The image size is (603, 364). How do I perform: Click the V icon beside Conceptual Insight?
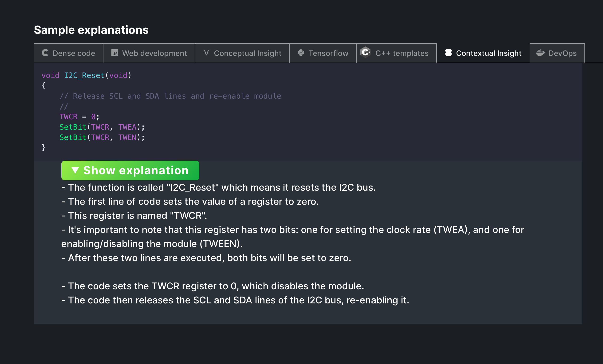(x=206, y=53)
